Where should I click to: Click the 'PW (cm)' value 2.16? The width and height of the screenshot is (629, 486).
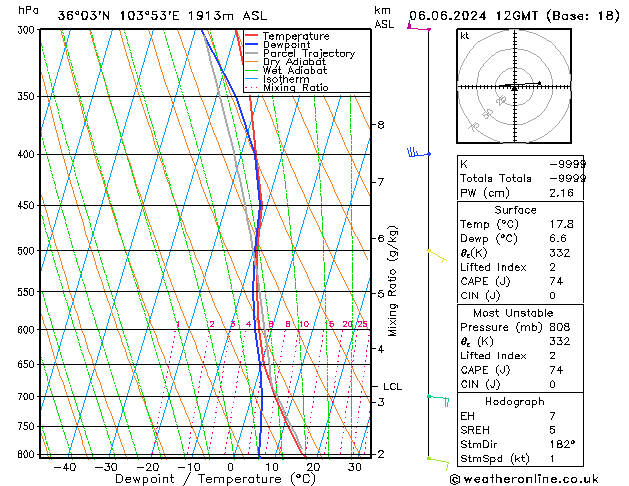pyautogui.click(x=561, y=193)
